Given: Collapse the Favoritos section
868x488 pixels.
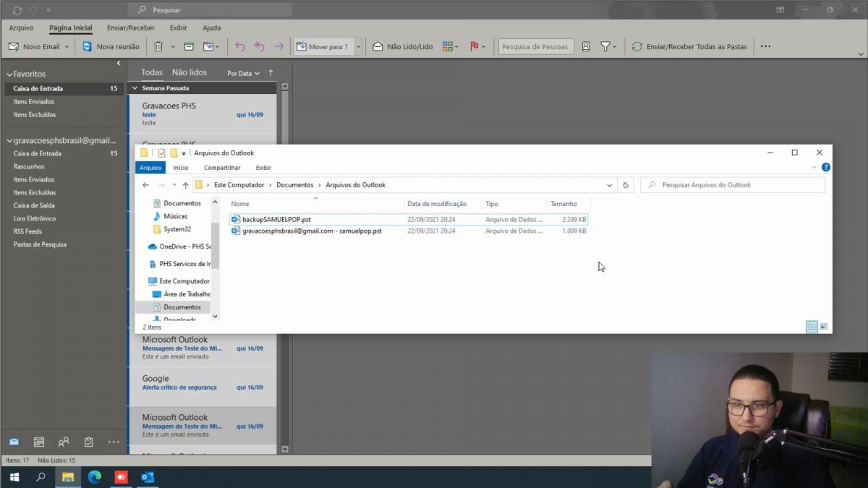Looking at the screenshot, I should click(x=10, y=74).
